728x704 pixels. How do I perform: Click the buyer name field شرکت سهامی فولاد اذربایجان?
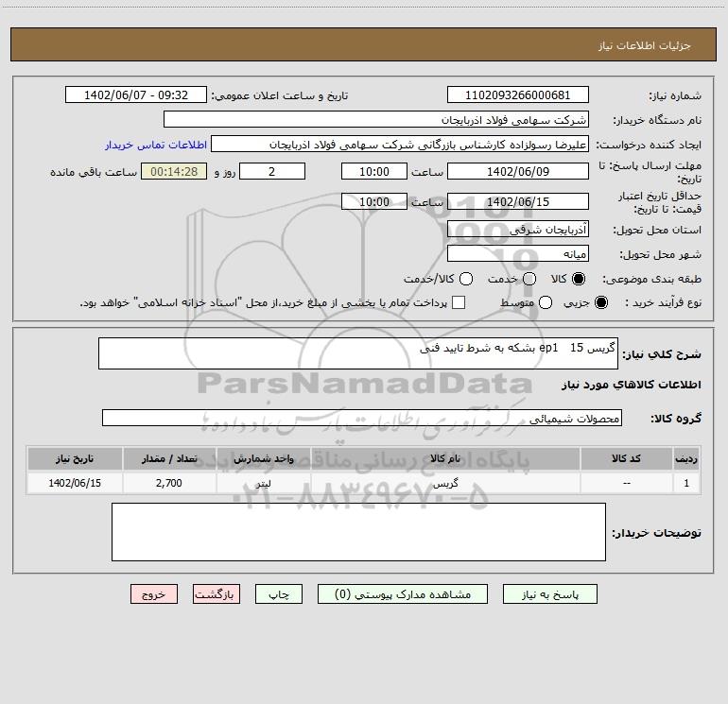[x=376, y=119]
